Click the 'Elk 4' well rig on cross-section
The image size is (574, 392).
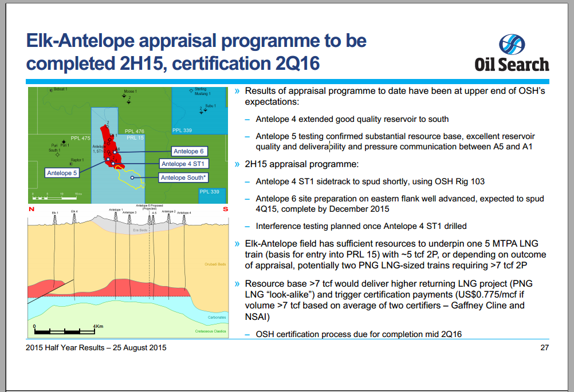pos(74,219)
